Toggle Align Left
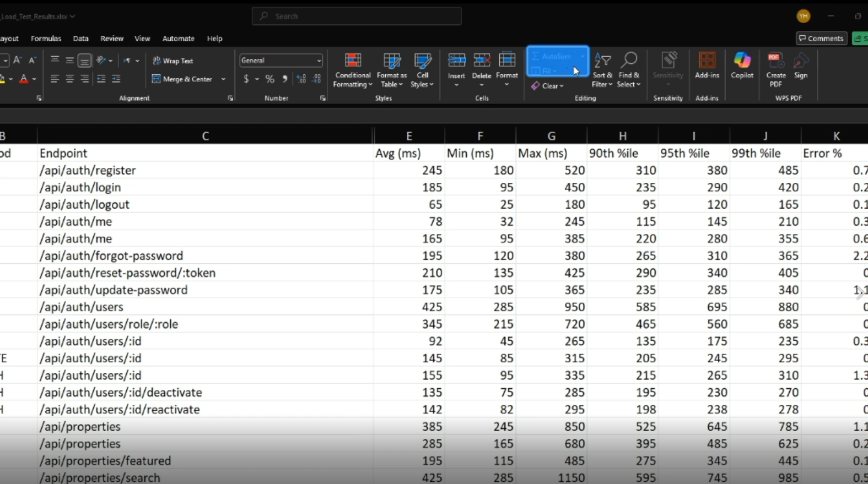Image resolution: width=868 pixels, height=484 pixels. [55, 79]
